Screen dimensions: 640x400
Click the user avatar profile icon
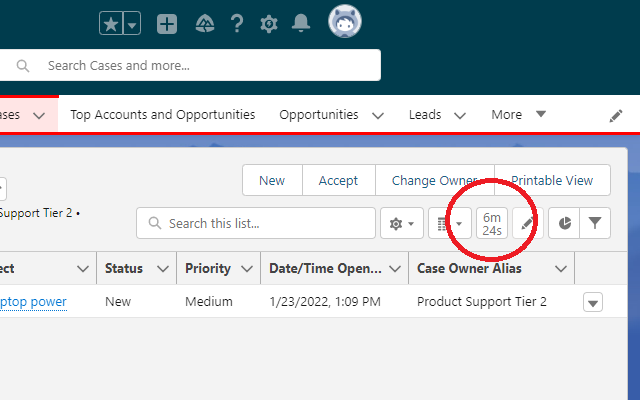coord(344,22)
